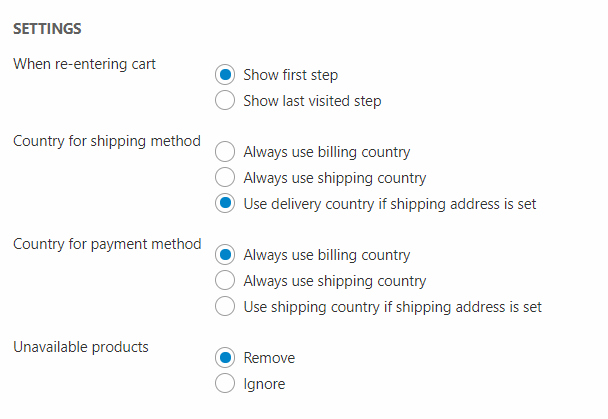Click the 'Use shipping country if shipping address' text
This screenshot has width=608, height=419.
tap(392, 307)
